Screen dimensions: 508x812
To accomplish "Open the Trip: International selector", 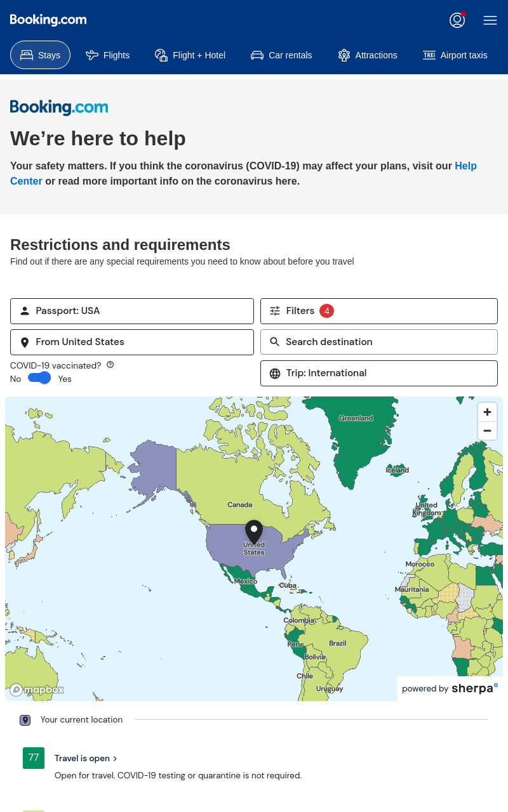I will [x=379, y=373].
